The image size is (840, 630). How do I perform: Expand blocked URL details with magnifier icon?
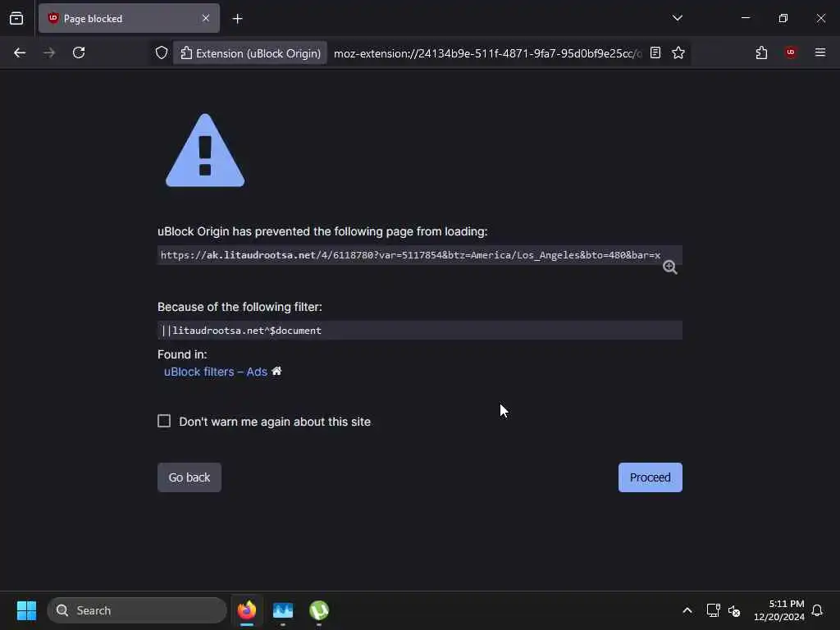click(x=669, y=267)
